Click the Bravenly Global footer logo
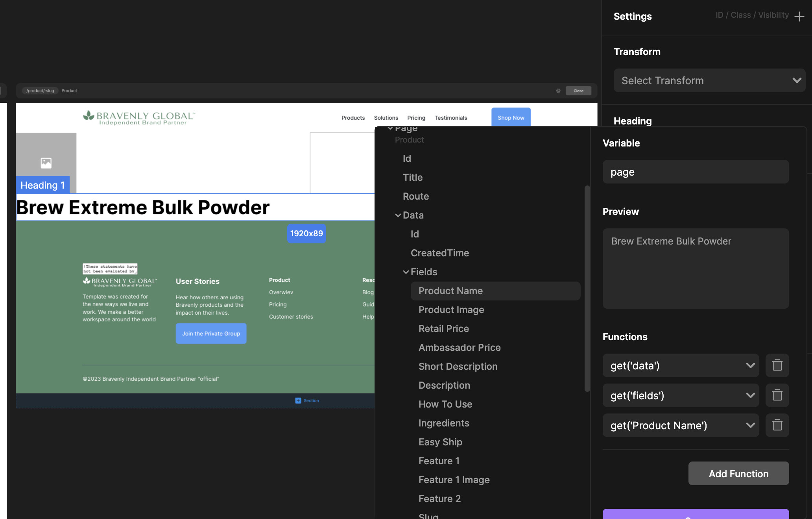Viewport: 812px width, 519px height. [x=120, y=282]
